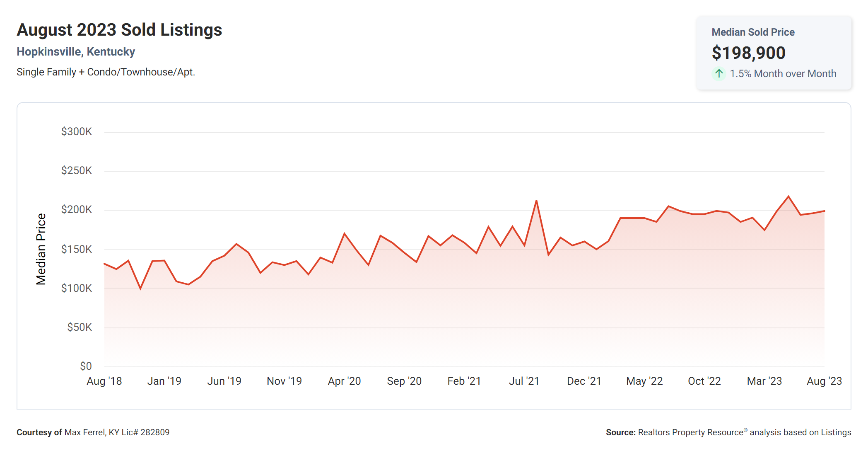This screenshot has width=868, height=456.
Task: Click the highest chart peak near mid-2023
Action: [x=788, y=196]
